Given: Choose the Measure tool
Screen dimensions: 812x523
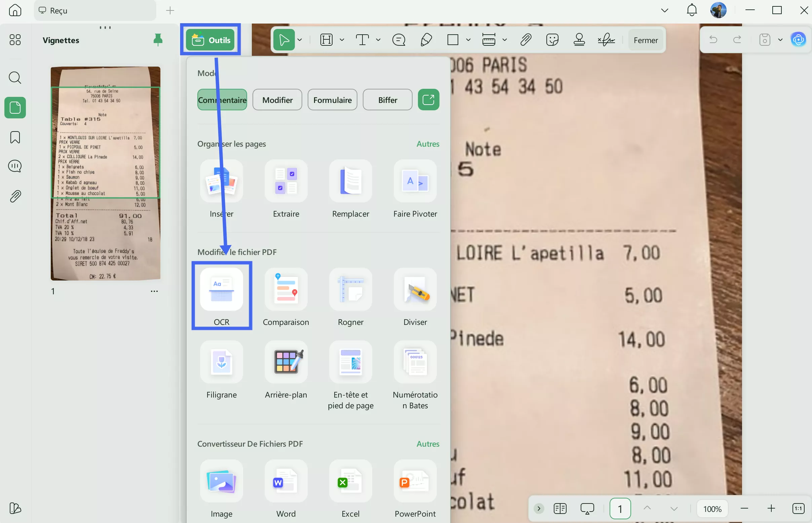Looking at the screenshot, I should tap(489, 40).
